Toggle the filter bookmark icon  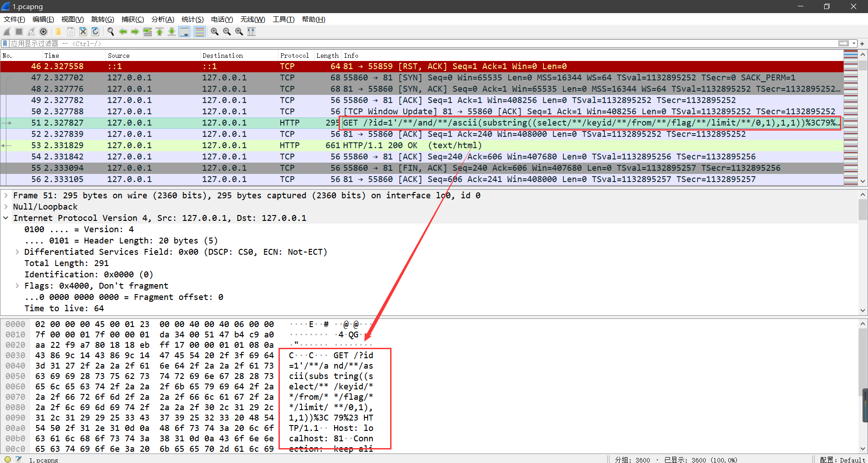pyautogui.click(x=5, y=43)
